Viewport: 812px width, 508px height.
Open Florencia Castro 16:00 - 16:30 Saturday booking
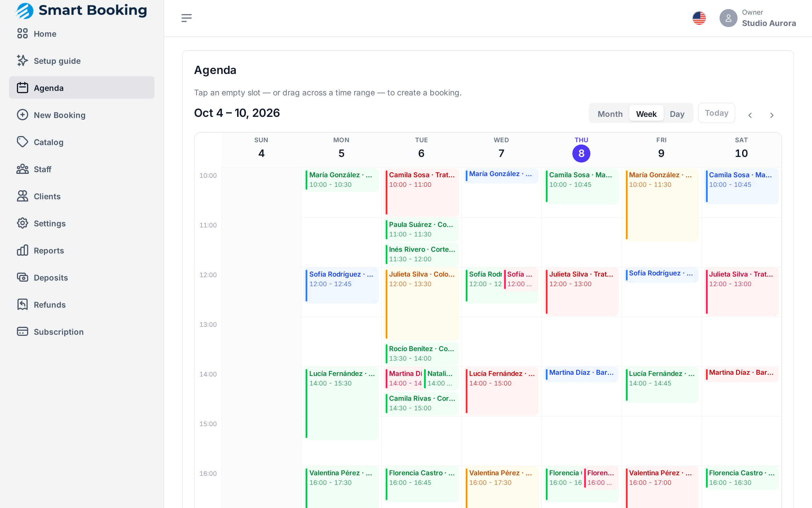point(741,478)
